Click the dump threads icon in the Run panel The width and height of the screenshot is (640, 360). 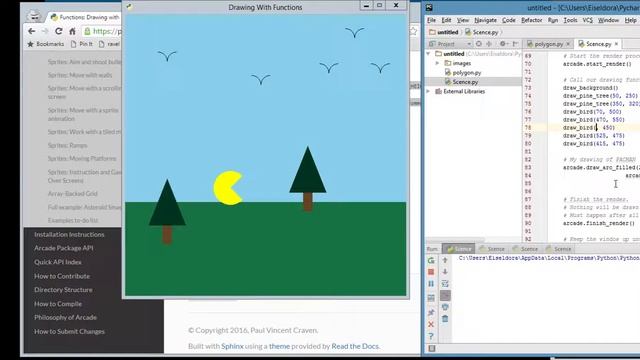coord(431,298)
